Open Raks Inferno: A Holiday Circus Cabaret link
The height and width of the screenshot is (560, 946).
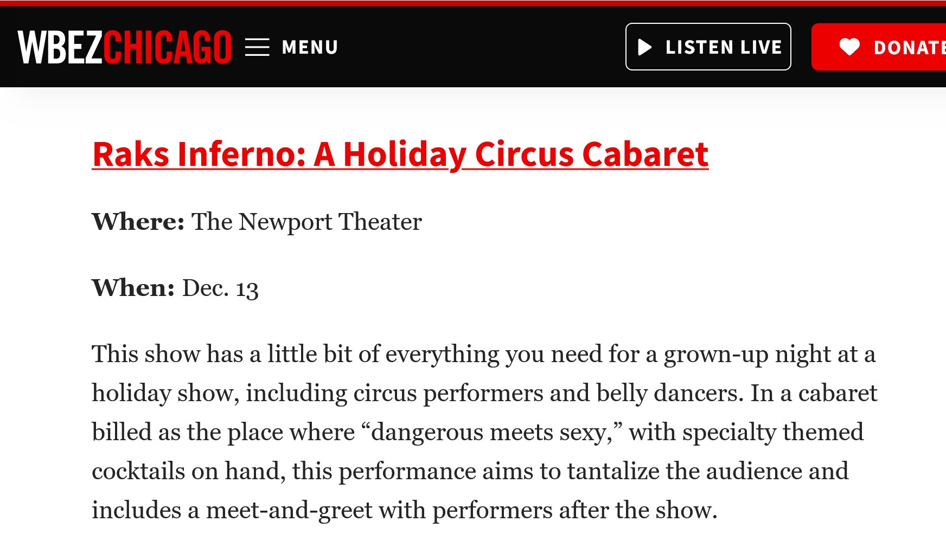400,154
